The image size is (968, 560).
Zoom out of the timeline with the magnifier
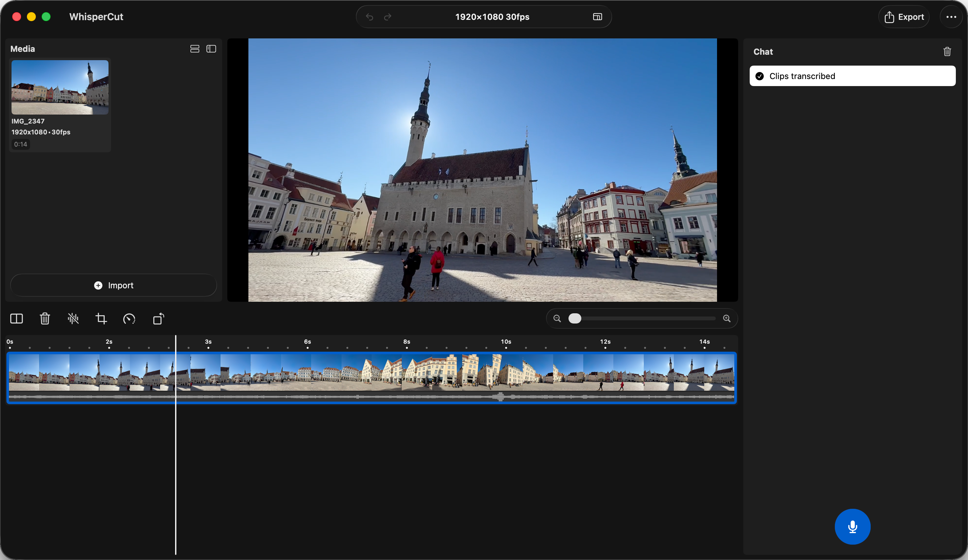tap(557, 318)
